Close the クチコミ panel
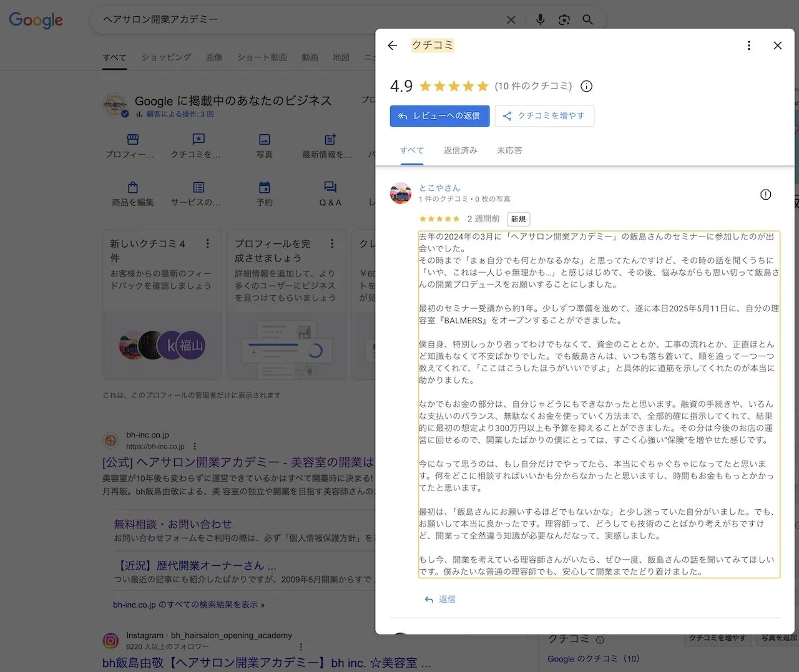The image size is (799, 672). (778, 46)
